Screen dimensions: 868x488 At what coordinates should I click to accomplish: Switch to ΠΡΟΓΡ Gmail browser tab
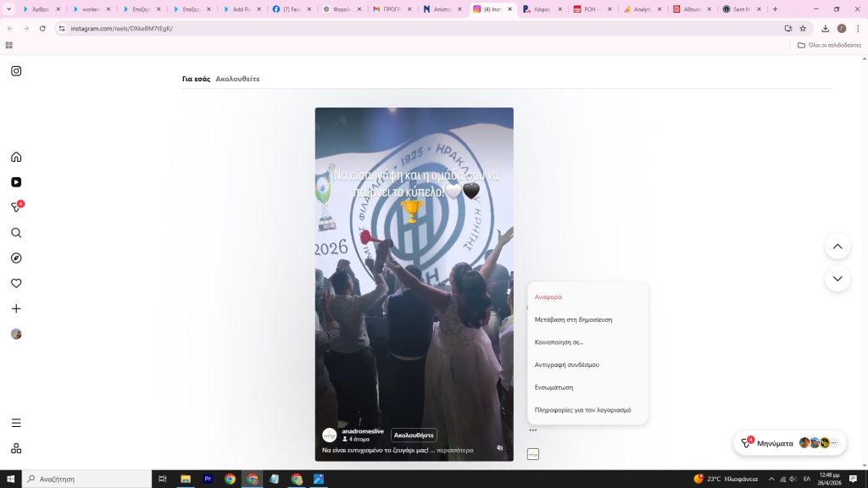click(x=392, y=9)
